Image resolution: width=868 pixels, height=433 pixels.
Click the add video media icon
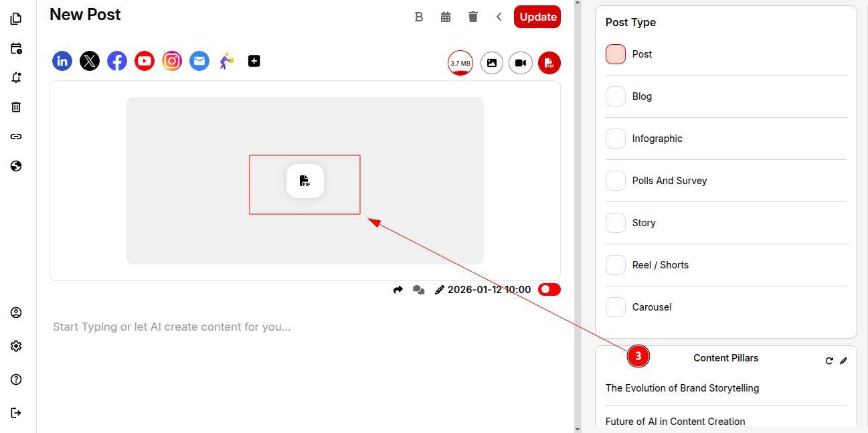coord(521,63)
